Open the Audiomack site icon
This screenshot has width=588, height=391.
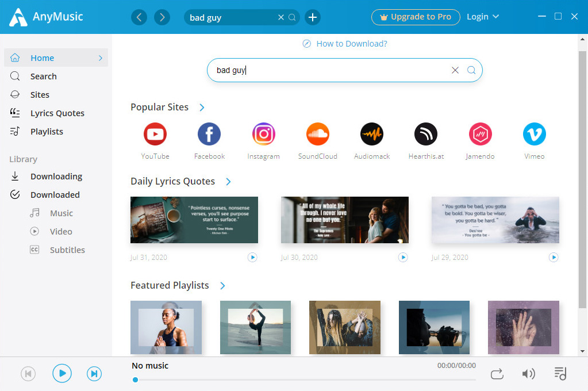click(x=372, y=134)
